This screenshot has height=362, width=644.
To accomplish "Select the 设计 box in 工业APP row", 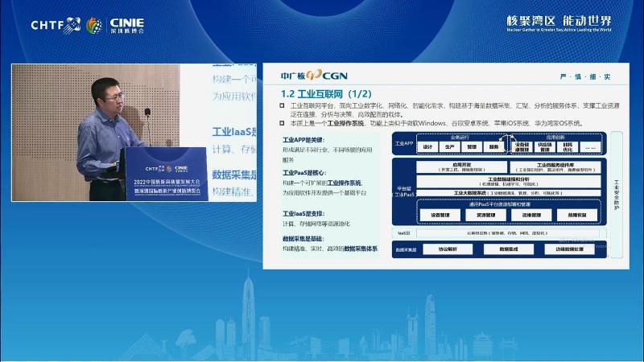I will point(428,147).
